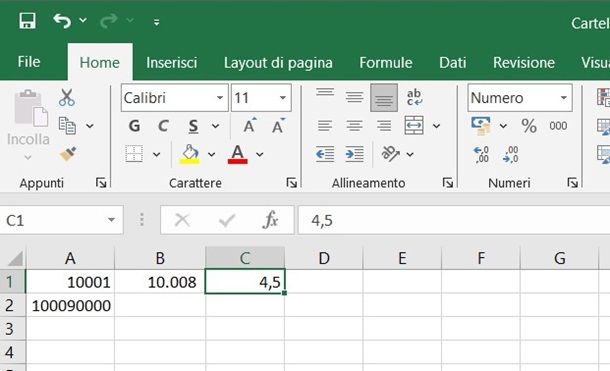This screenshot has width=610, height=371.
Task: Open the Carattere font dialog launcher
Action: click(291, 182)
